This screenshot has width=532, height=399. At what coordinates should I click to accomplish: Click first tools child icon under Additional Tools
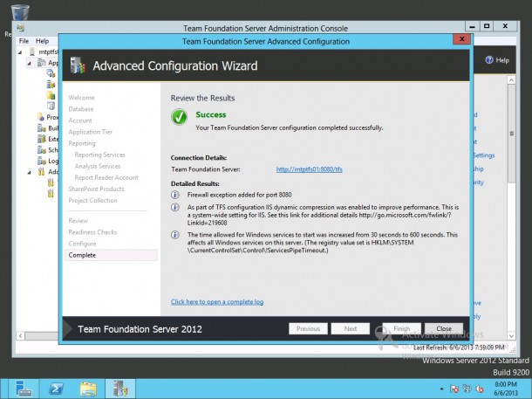coord(51,182)
